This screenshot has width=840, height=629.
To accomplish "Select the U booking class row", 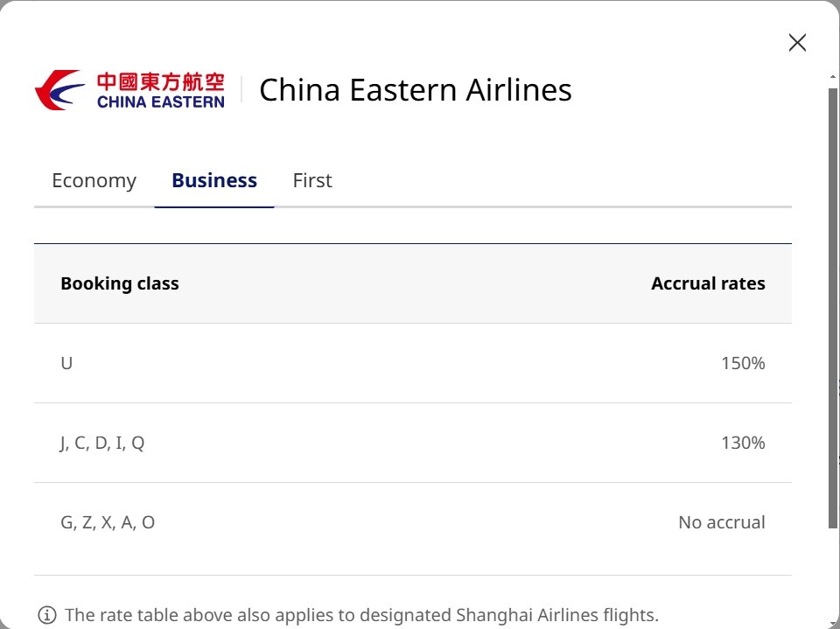I will click(412, 363).
